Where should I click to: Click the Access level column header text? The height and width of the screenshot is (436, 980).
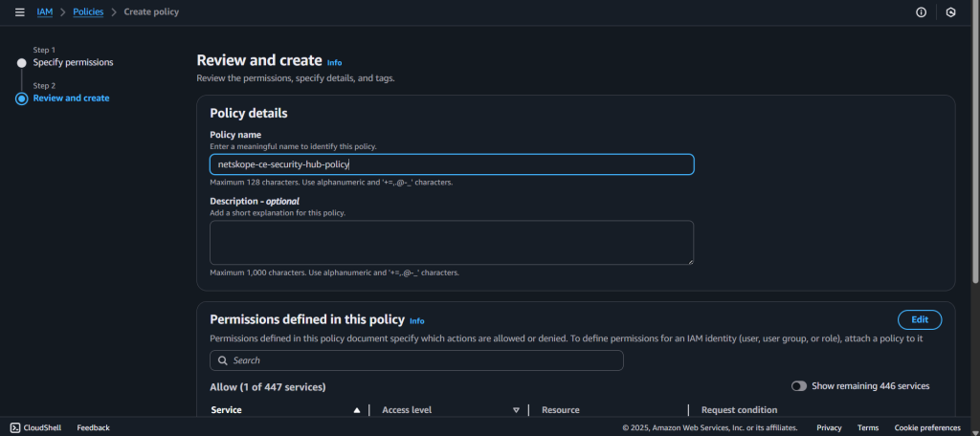[x=407, y=410]
